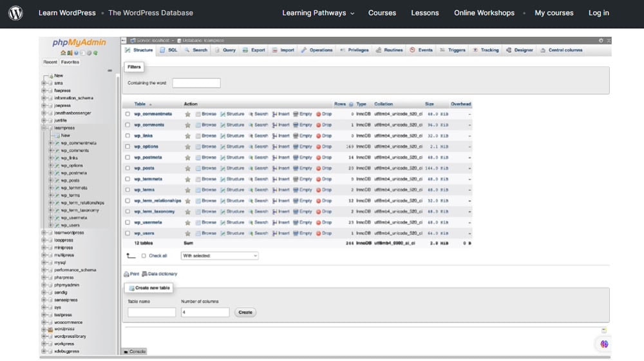Click the collapse-all icon in navigation panel

pyautogui.click(x=109, y=70)
